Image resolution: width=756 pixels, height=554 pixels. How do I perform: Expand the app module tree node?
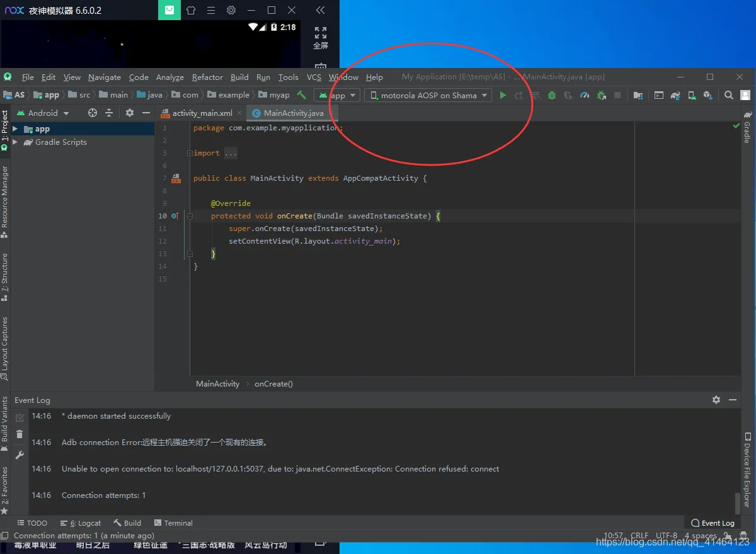click(x=15, y=129)
